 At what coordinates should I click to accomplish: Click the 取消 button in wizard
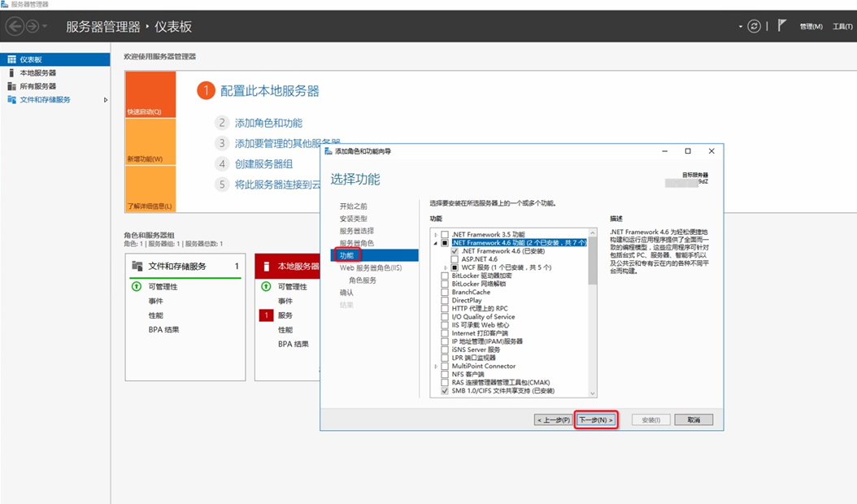pyautogui.click(x=693, y=419)
